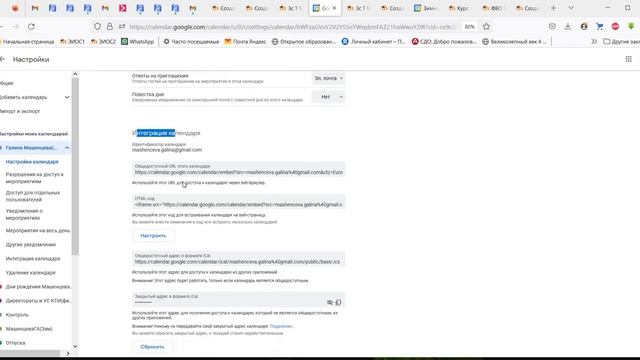The width and height of the screenshot is (640, 360).
Task: Open the Google apps grid icon
Action: 629,59
